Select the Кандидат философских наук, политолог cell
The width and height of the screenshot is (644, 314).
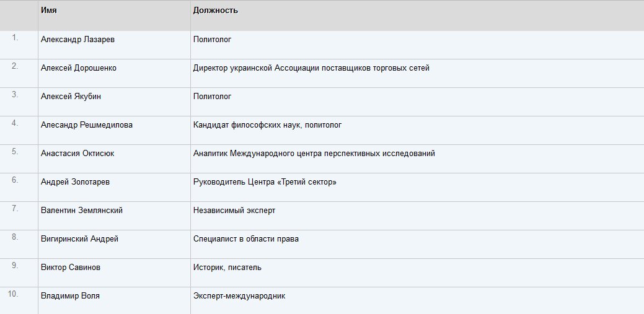click(267, 124)
